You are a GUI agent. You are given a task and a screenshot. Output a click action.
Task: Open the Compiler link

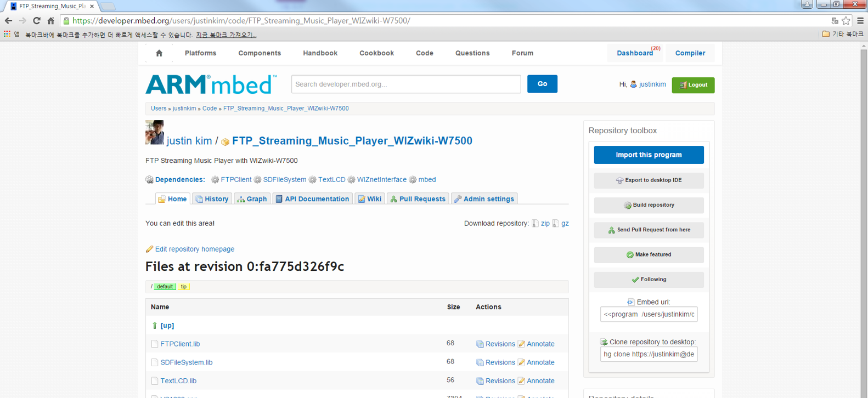tap(690, 53)
